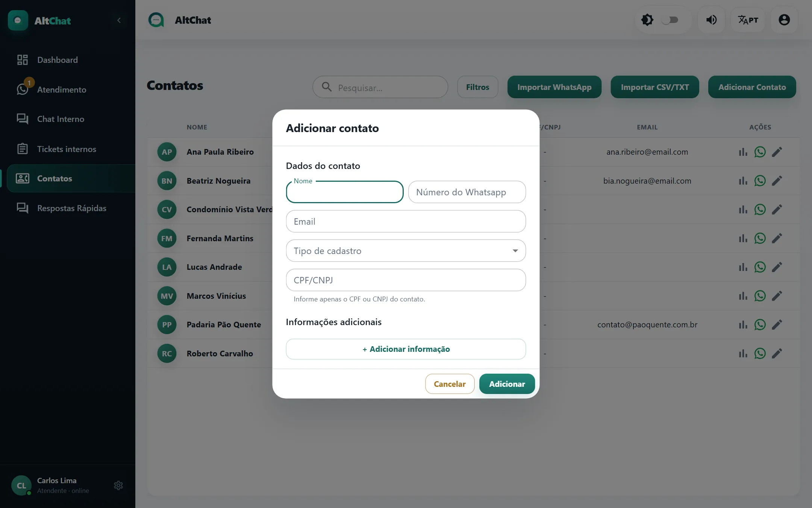Collapse the sidebar with chevron arrow
The image size is (812, 508).
[x=119, y=20]
